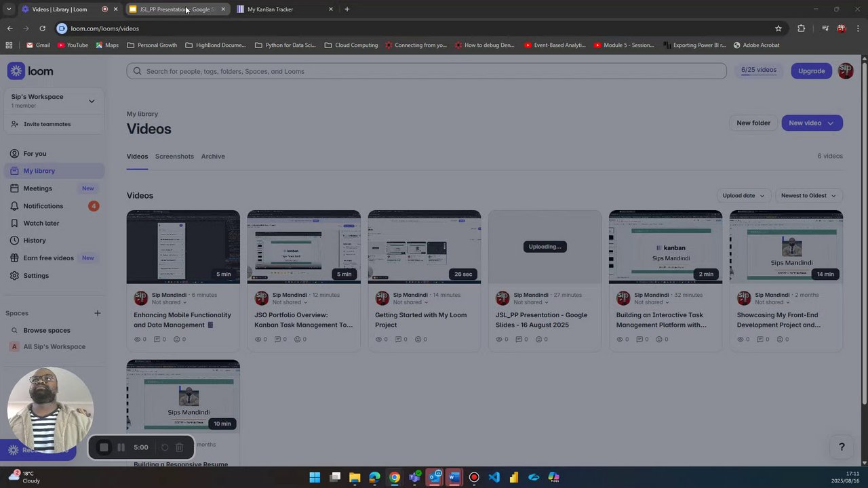This screenshot has height=488, width=868.
Task: Focus the Loom search field
Action: (427, 71)
